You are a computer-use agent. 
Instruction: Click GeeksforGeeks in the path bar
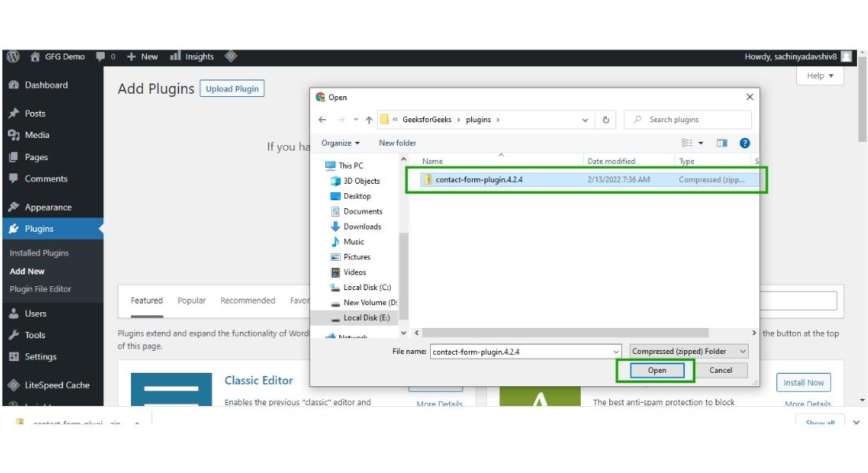point(427,120)
